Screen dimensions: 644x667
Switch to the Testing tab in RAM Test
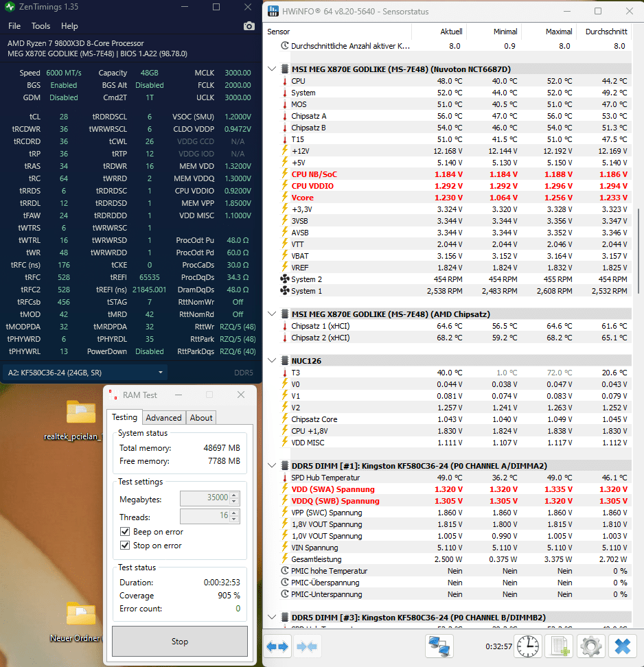(125, 417)
